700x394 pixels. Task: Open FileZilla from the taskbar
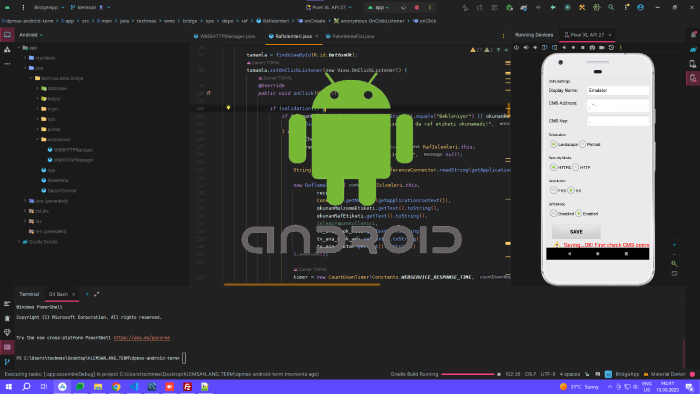(x=188, y=386)
